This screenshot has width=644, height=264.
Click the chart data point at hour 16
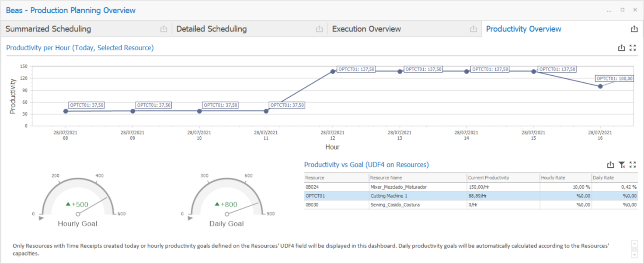coord(600,86)
